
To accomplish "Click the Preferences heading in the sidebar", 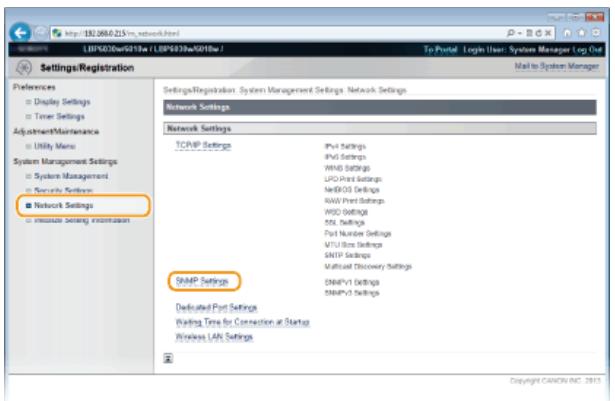I will [34, 87].
